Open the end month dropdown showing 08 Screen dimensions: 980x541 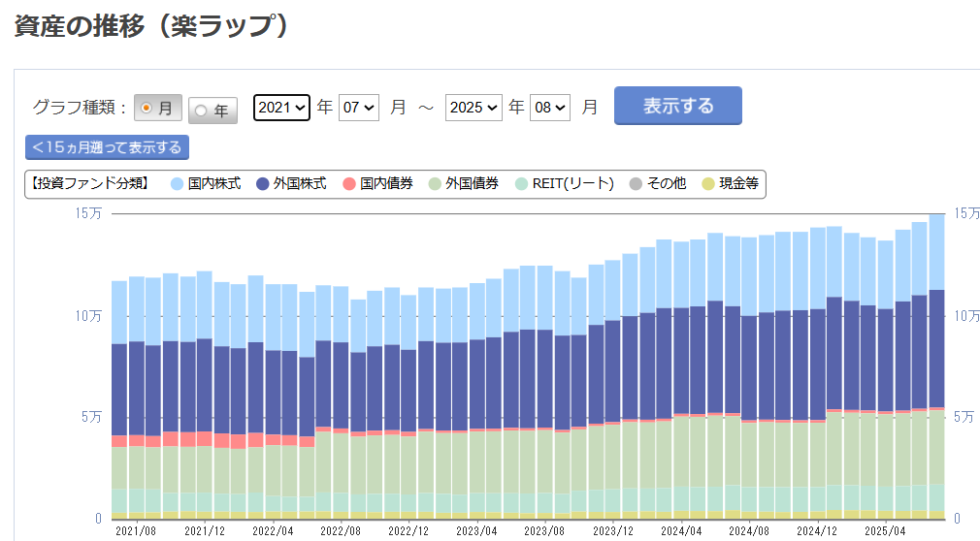click(x=550, y=108)
